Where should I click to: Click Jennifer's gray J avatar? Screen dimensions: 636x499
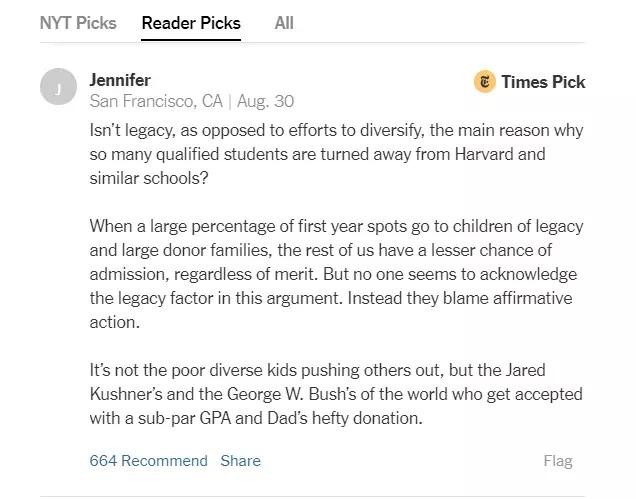[x=58, y=89]
